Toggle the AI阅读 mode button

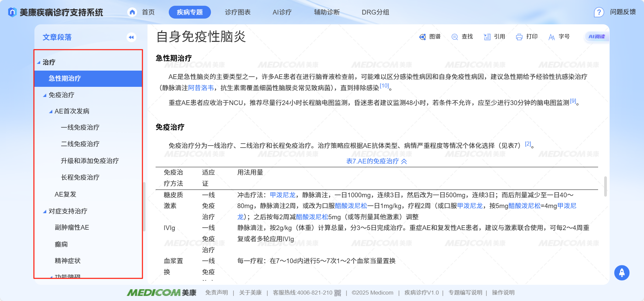pos(596,36)
